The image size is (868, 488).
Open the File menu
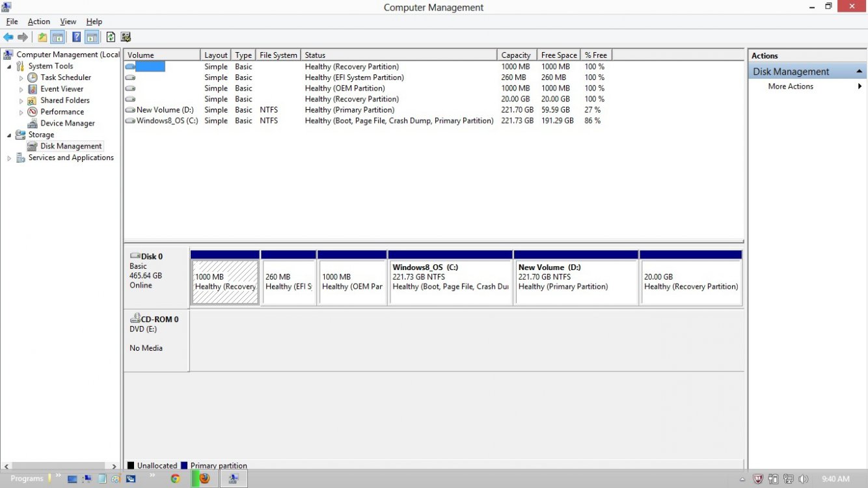12,21
